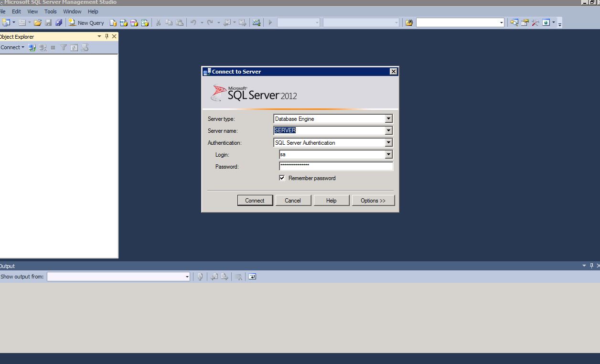The width and height of the screenshot is (600, 364).
Task: Click the Save disk icon
Action: pos(48,22)
